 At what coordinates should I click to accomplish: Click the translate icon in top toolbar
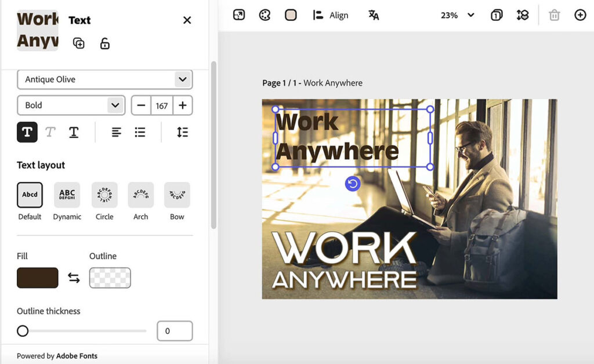click(x=374, y=15)
